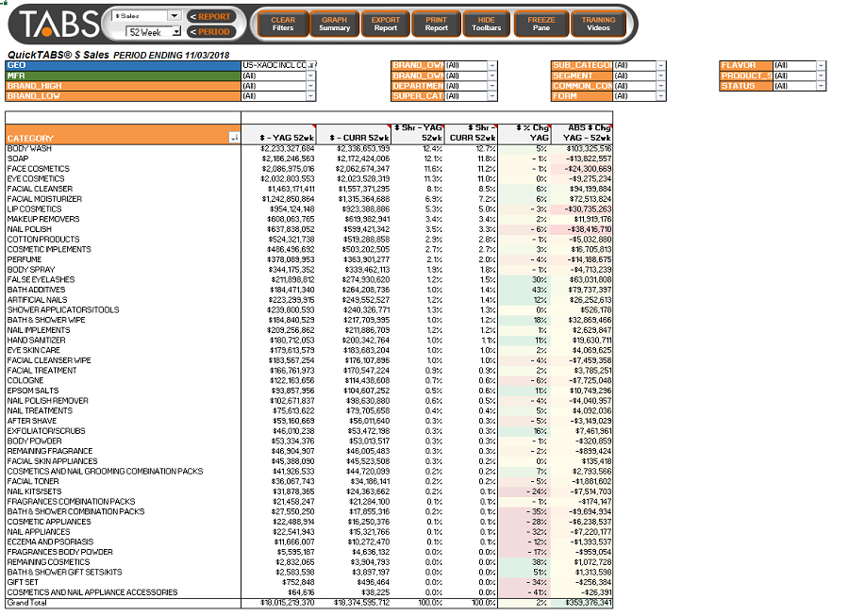Click the < PERIOD button
This screenshot has width=849, height=616.
(x=210, y=32)
